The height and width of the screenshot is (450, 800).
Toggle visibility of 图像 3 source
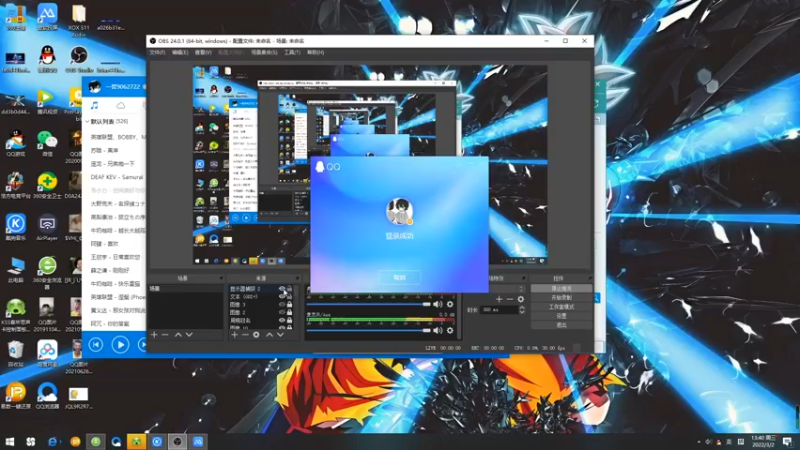click(x=282, y=304)
